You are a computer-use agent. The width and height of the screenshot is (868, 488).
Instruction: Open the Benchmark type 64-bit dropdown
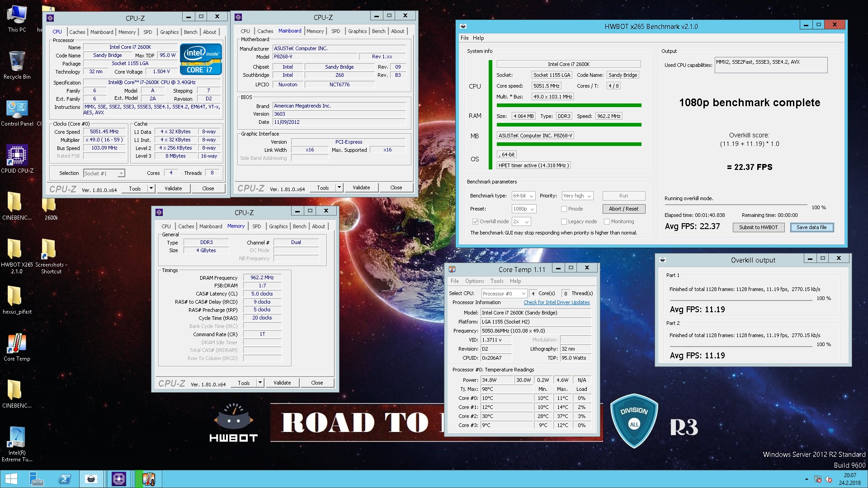524,196
